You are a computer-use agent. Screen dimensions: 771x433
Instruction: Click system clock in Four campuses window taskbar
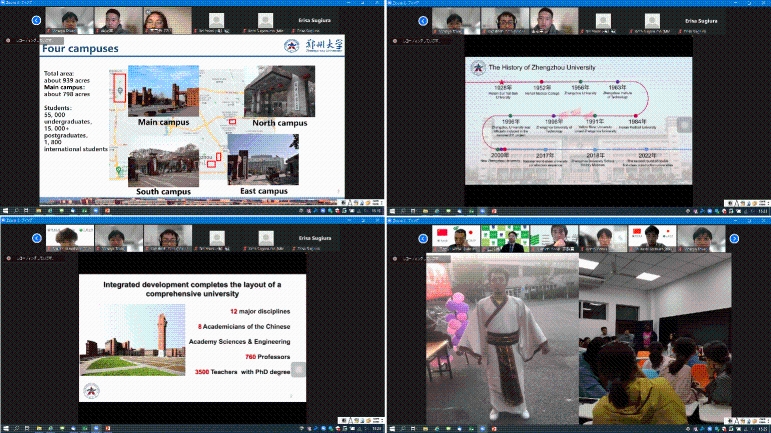point(377,210)
